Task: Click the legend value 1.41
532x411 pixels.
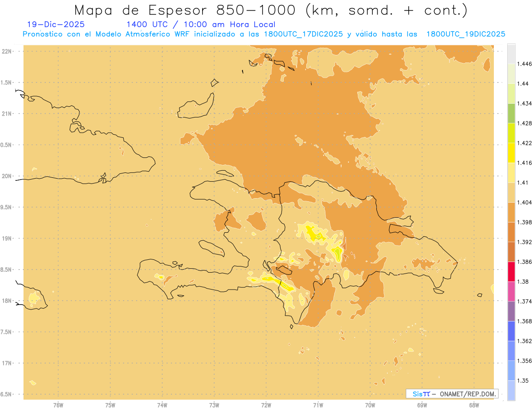Action: tap(523, 183)
